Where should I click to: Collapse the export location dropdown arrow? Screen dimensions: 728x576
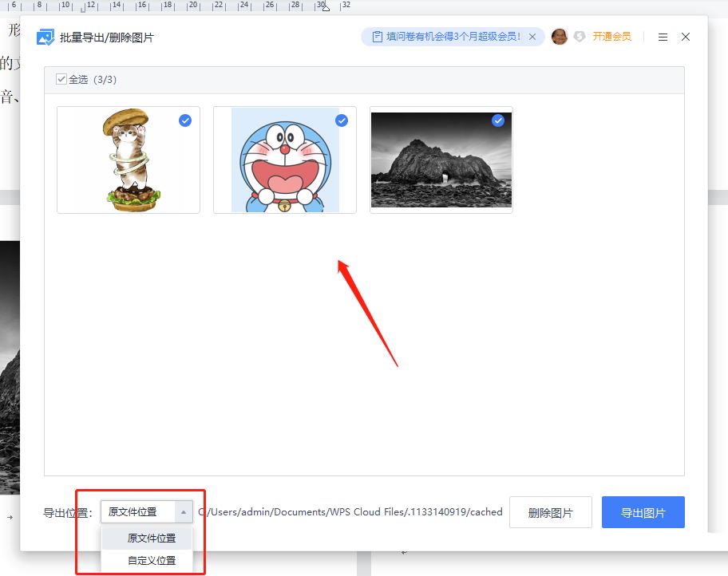pos(184,512)
